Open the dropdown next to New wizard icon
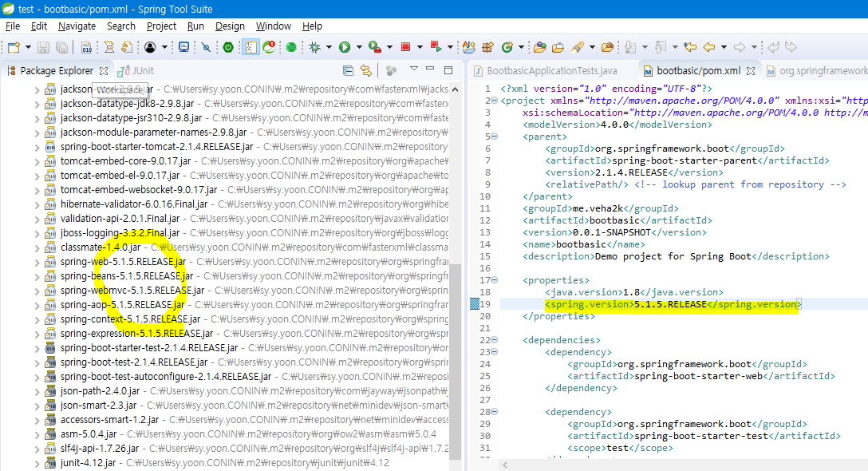The height and width of the screenshot is (471, 868). pyautogui.click(x=28, y=47)
